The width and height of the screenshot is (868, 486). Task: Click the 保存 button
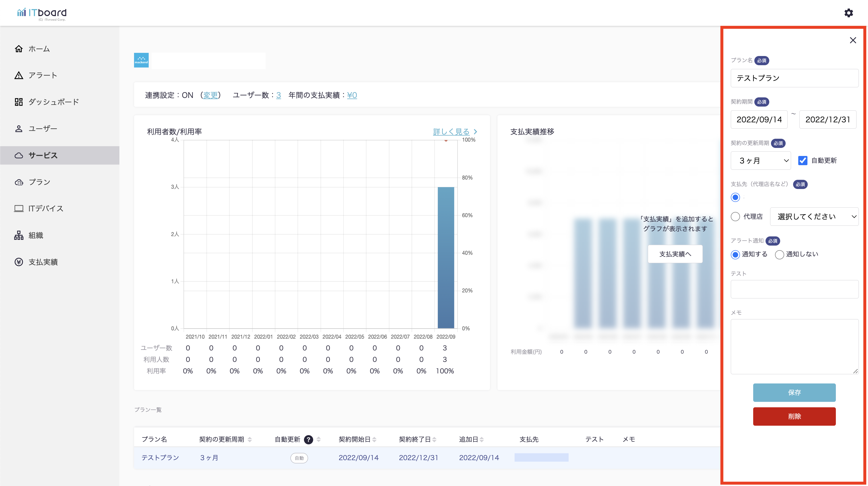[794, 393]
